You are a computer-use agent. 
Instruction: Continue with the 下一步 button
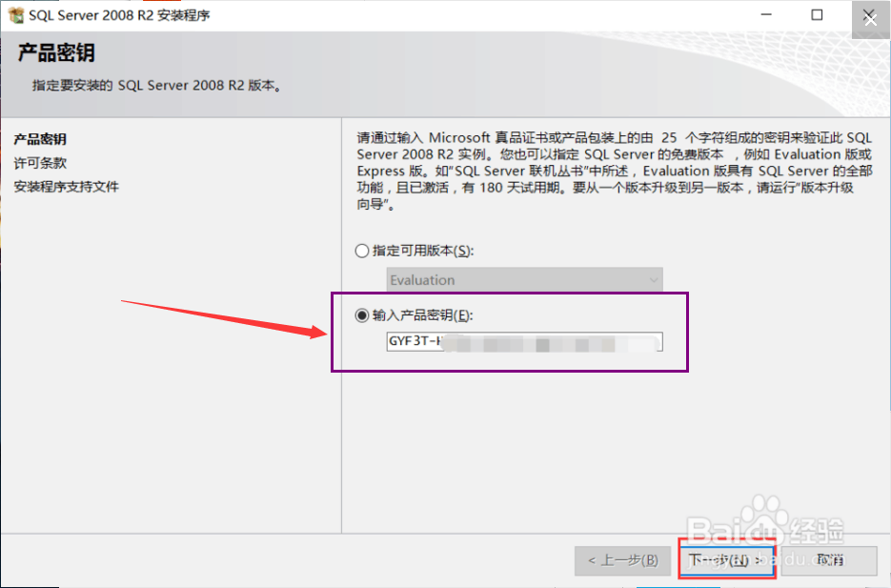point(727,560)
